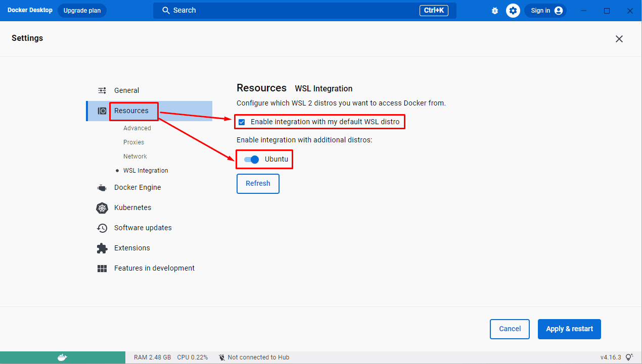642x364 pixels.
Task: Go to Kubernetes settings
Action: click(149, 207)
